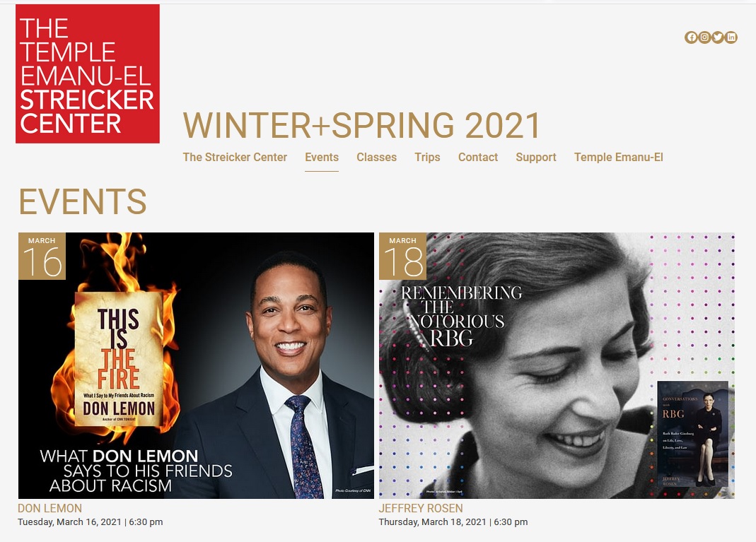Open the Contact page link
This screenshot has height=542, width=756.
click(x=478, y=157)
